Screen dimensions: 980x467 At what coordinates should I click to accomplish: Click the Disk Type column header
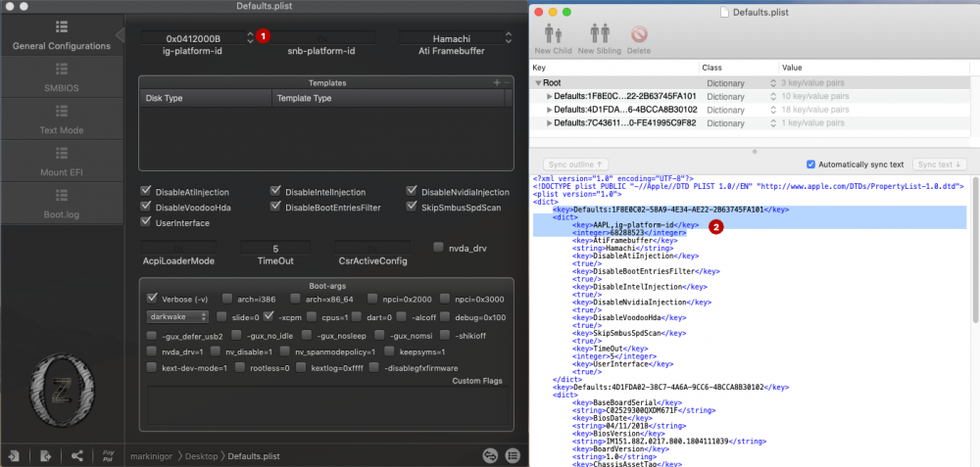tap(206, 99)
